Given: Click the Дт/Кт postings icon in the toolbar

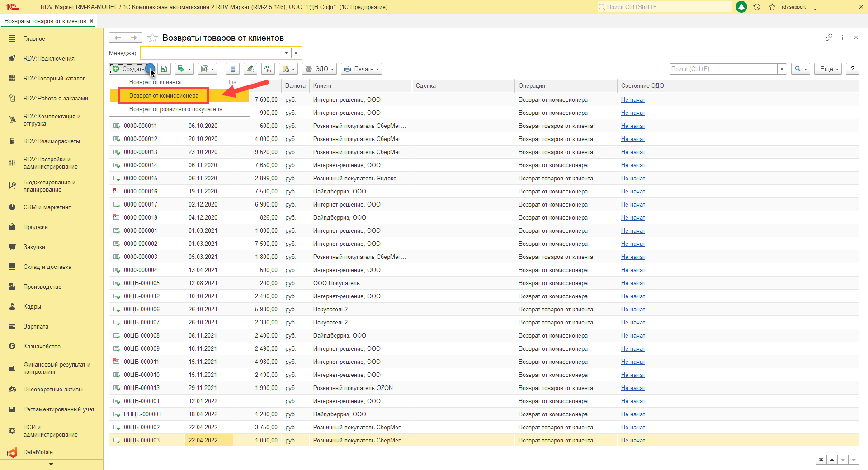Looking at the screenshot, I should point(268,69).
